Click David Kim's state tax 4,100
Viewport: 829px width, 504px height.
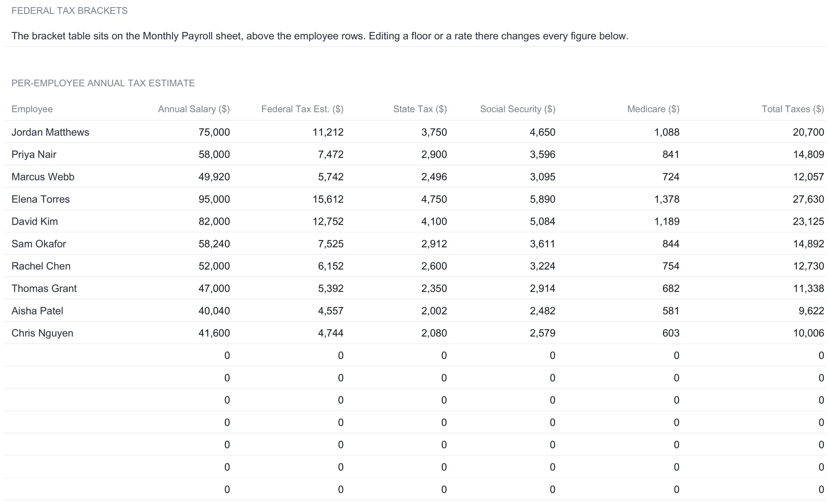coord(434,222)
